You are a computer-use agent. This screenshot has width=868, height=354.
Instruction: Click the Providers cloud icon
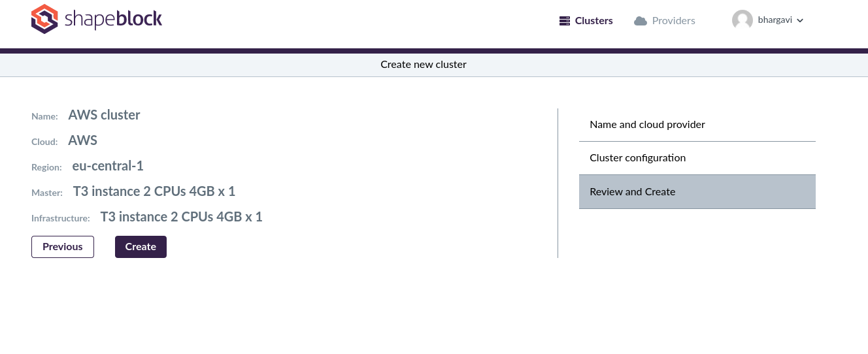click(x=641, y=21)
